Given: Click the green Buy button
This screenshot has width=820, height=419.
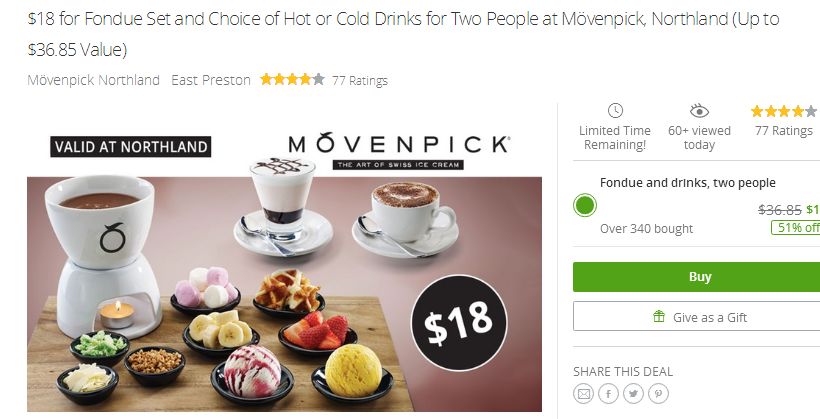Looking at the screenshot, I should tap(697, 277).
